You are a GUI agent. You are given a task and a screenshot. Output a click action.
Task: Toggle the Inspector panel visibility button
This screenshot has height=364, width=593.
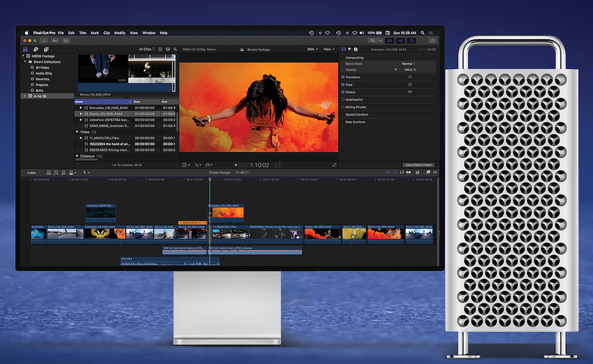click(x=412, y=41)
